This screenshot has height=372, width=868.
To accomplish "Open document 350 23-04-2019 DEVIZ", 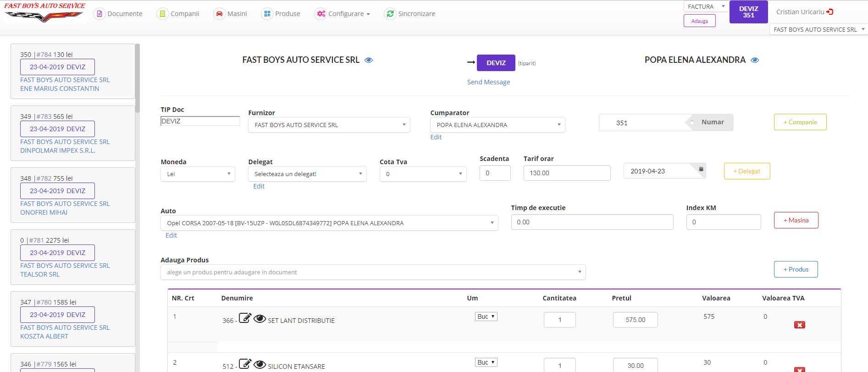I will pyautogui.click(x=58, y=67).
